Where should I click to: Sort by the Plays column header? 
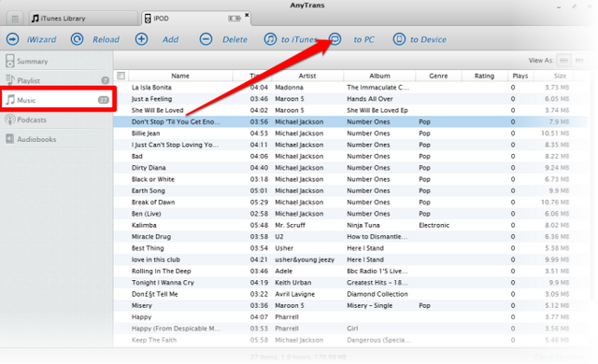point(520,76)
